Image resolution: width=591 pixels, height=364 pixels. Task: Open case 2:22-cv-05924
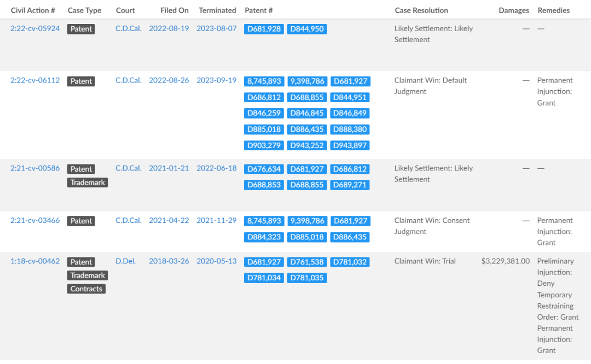click(x=35, y=28)
